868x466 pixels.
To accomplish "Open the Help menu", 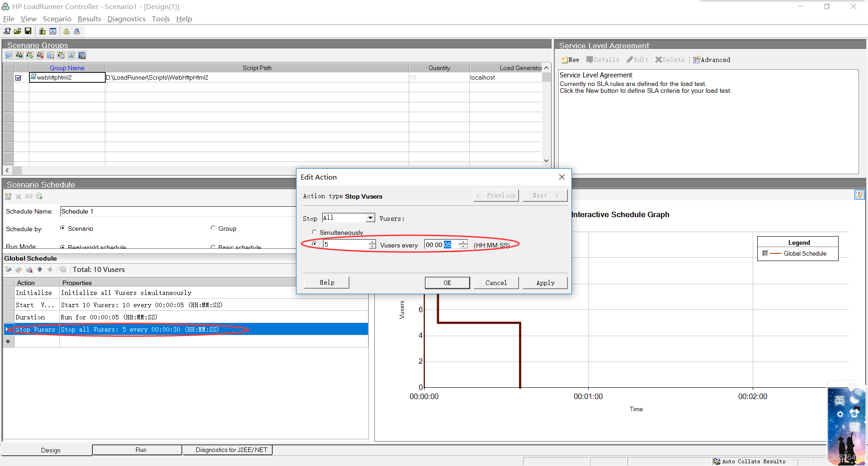I will pos(184,19).
